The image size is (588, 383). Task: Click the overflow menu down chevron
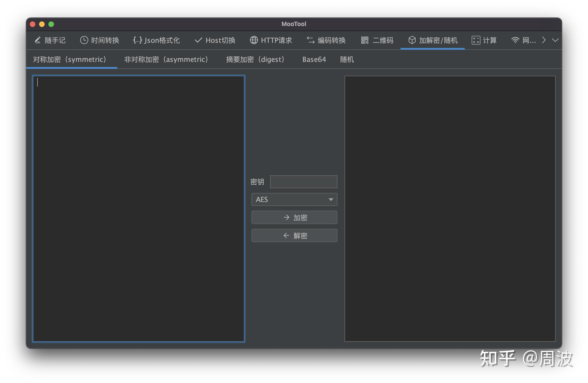click(555, 40)
